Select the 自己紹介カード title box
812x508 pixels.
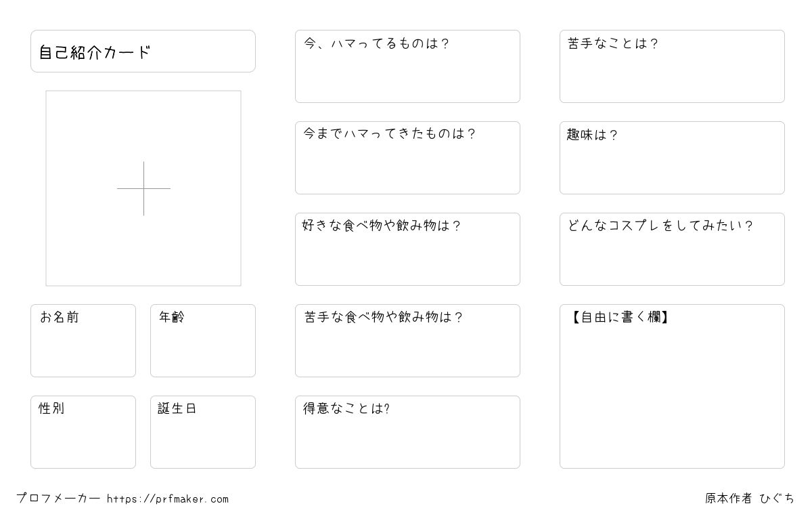pyautogui.click(x=143, y=51)
